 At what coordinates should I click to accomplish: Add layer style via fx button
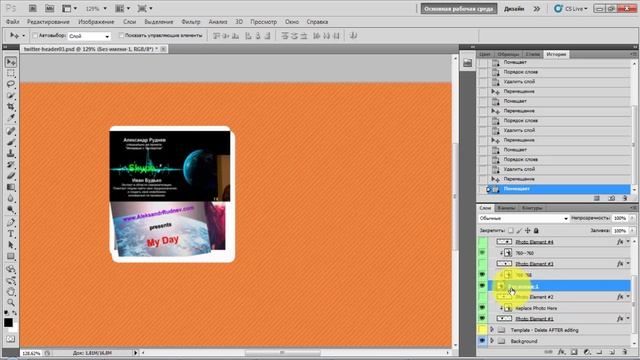point(562,352)
